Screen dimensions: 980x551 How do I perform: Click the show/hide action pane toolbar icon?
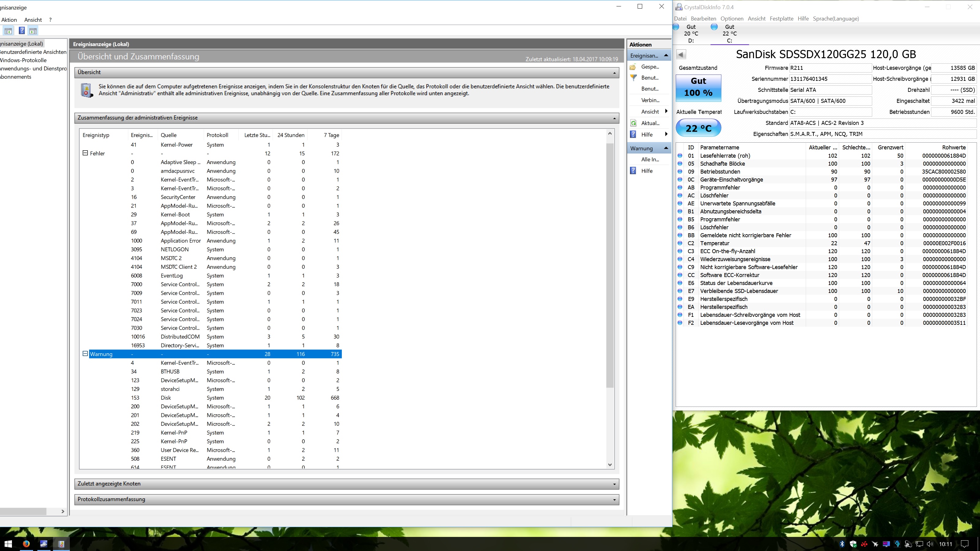click(33, 31)
